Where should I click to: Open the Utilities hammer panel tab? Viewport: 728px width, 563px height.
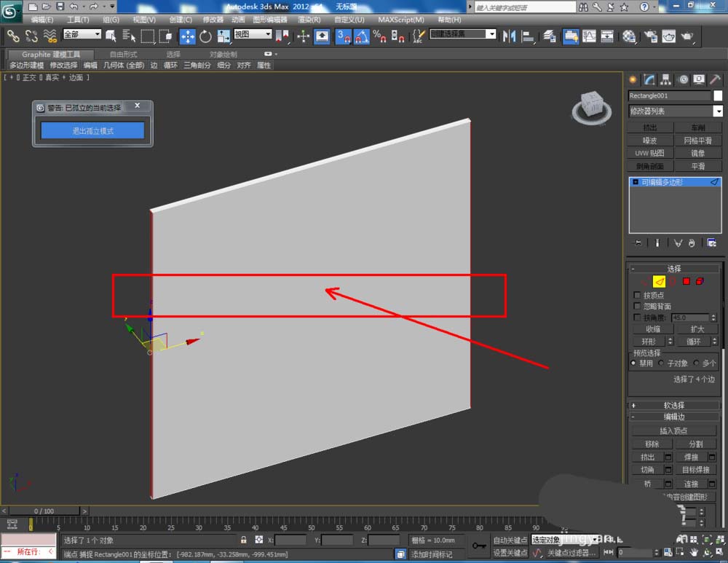click(x=715, y=80)
